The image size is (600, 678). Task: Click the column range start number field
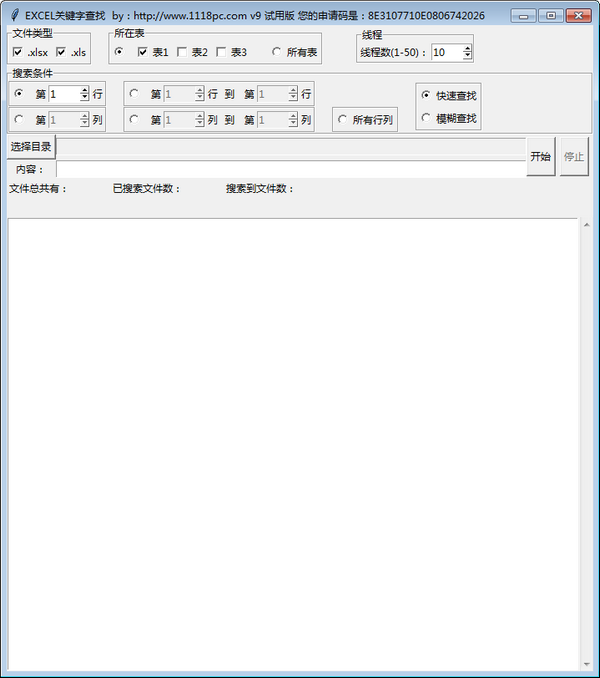coord(179,120)
